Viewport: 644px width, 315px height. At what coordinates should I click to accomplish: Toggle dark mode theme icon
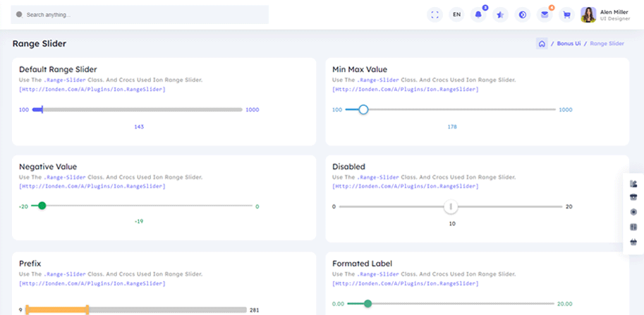point(522,14)
